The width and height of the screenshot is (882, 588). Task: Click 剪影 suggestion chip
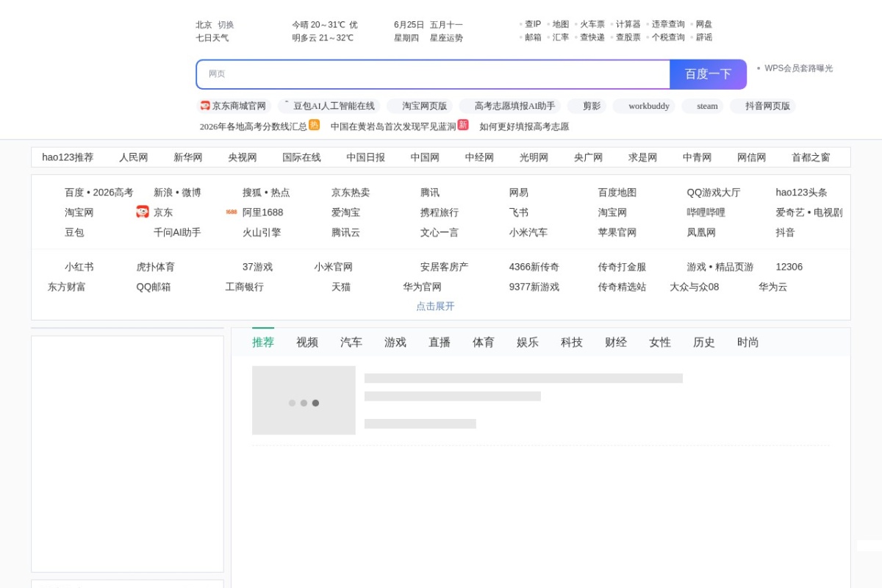click(x=587, y=106)
